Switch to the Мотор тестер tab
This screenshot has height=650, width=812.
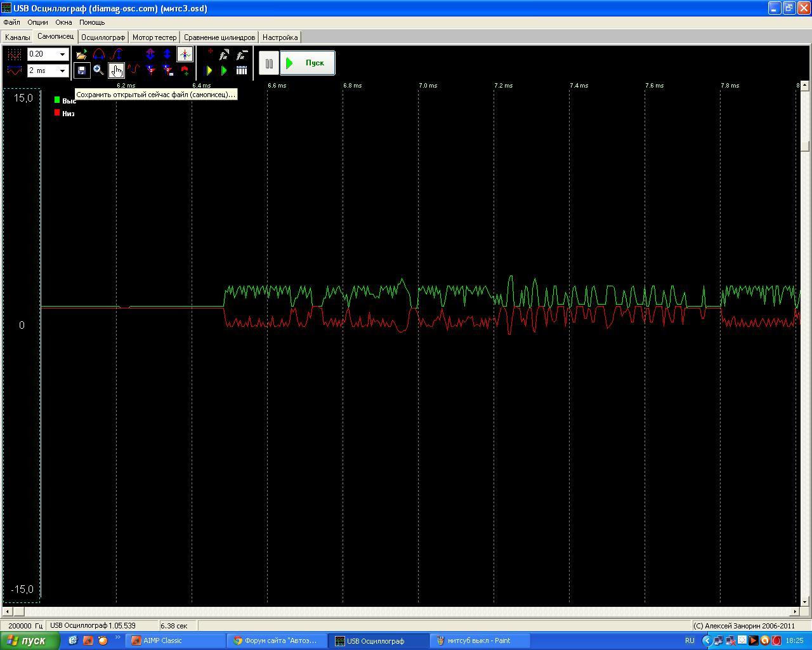pyautogui.click(x=154, y=37)
